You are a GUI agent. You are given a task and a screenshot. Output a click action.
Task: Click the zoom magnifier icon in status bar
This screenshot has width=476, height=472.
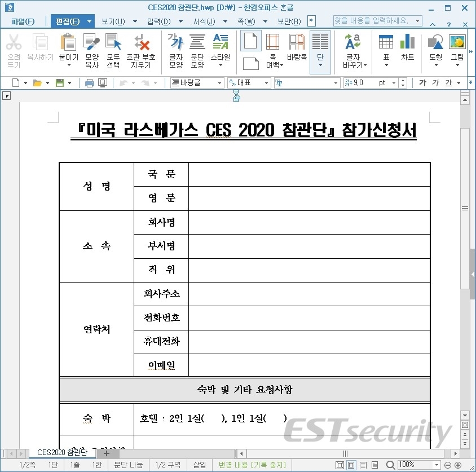pos(390,465)
